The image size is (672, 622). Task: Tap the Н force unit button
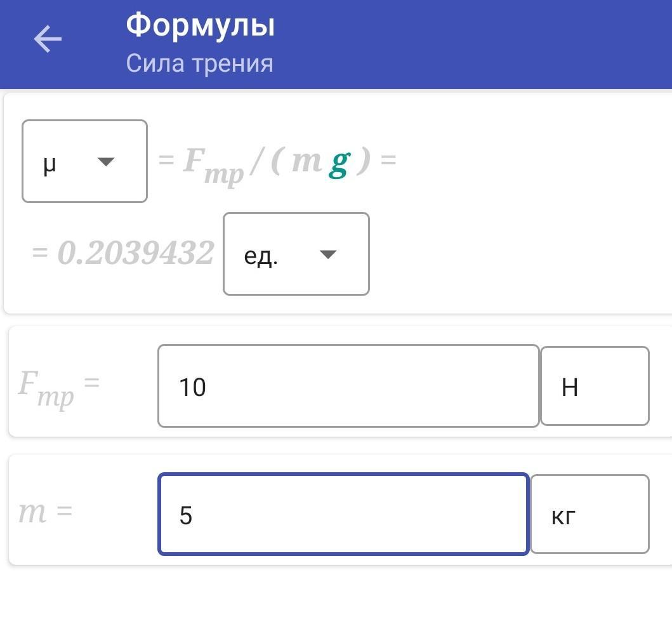point(595,386)
